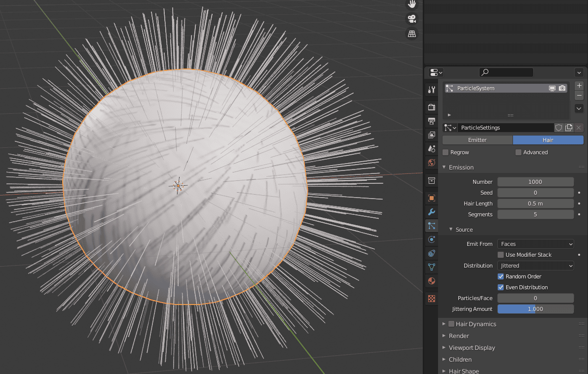Select the World properties tab
588x374 pixels.
(431, 163)
